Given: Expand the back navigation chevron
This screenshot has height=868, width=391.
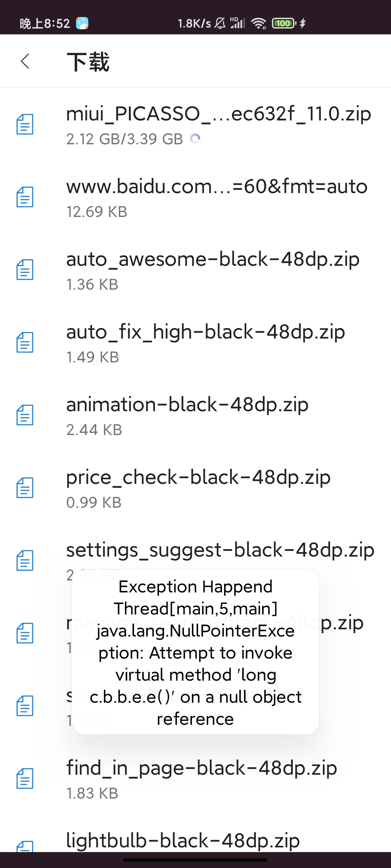Looking at the screenshot, I should [25, 61].
